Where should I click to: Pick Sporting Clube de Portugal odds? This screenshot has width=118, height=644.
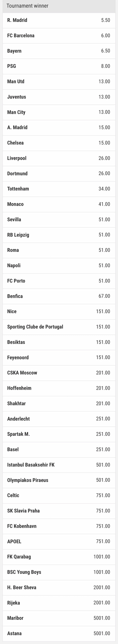coord(59,327)
